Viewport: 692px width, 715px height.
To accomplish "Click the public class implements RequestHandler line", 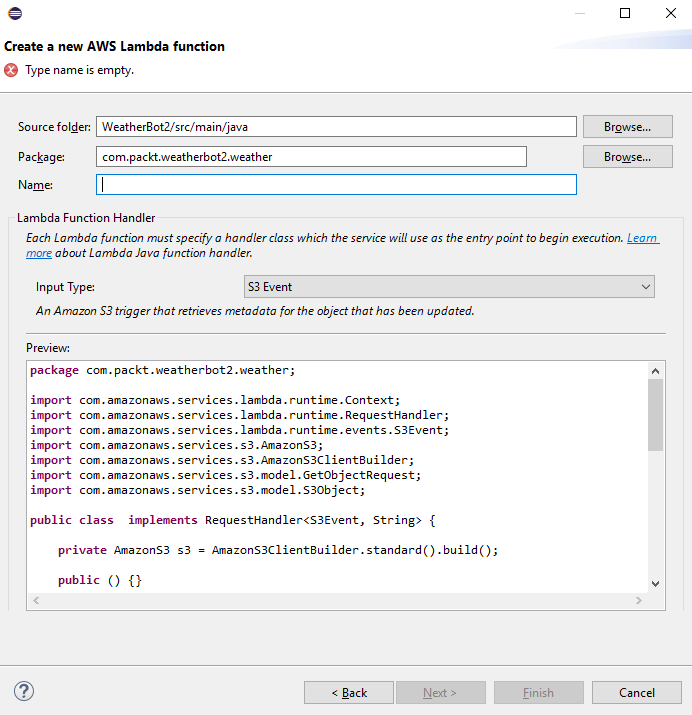I will [x=232, y=520].
